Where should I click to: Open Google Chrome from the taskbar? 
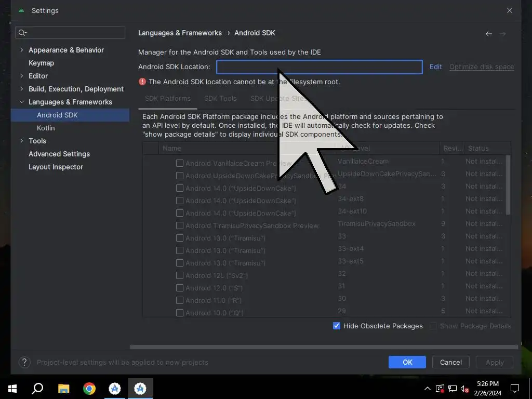(89, 389)
